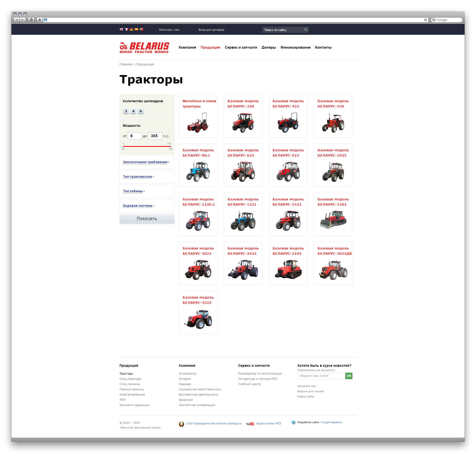Viewport: 476px width, 453px height.
Task: Open Базовая модель БЕЛАРУС-1221 title link
Action: 243,202
